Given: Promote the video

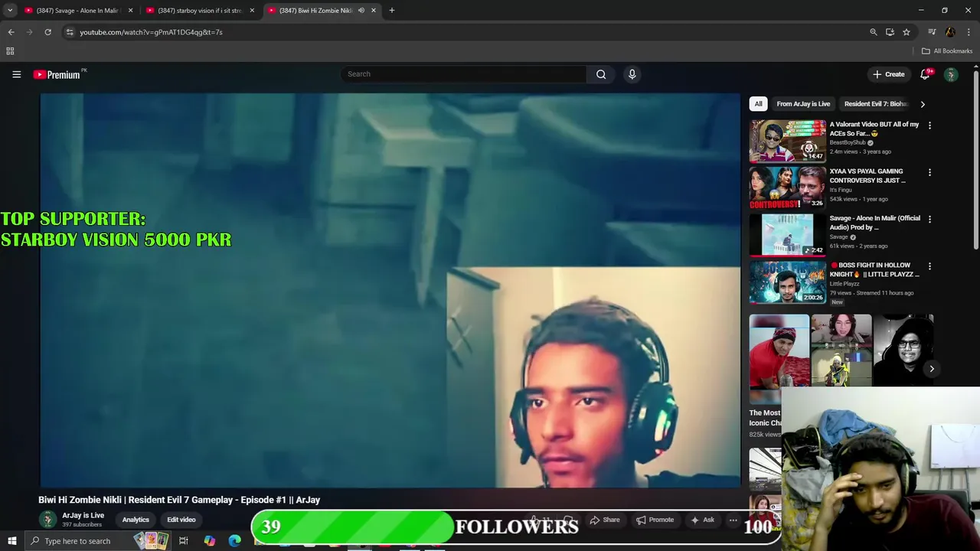Looking at the screenshot, I should click(x=655, y=520).
